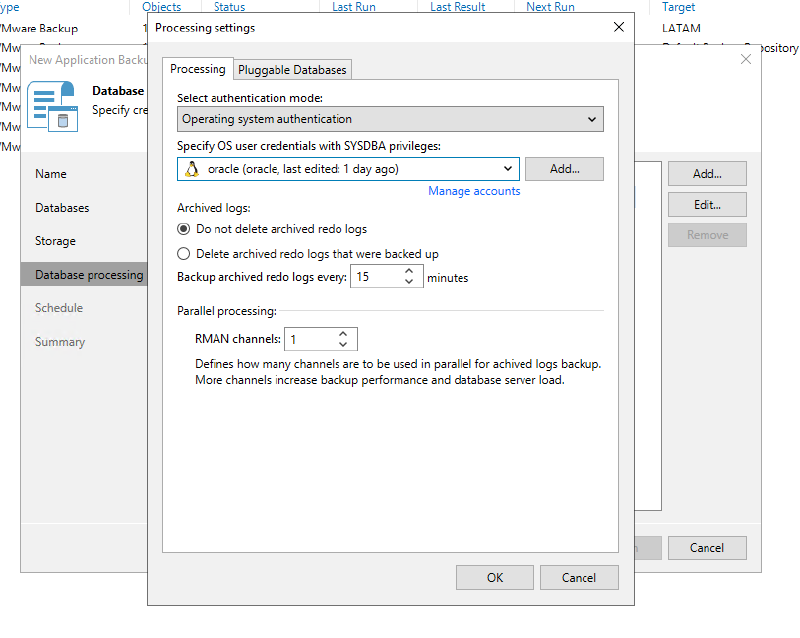Open the Database processing wizard step
The width and height of the screenshot is (800, 638).
tap(84, 275)
